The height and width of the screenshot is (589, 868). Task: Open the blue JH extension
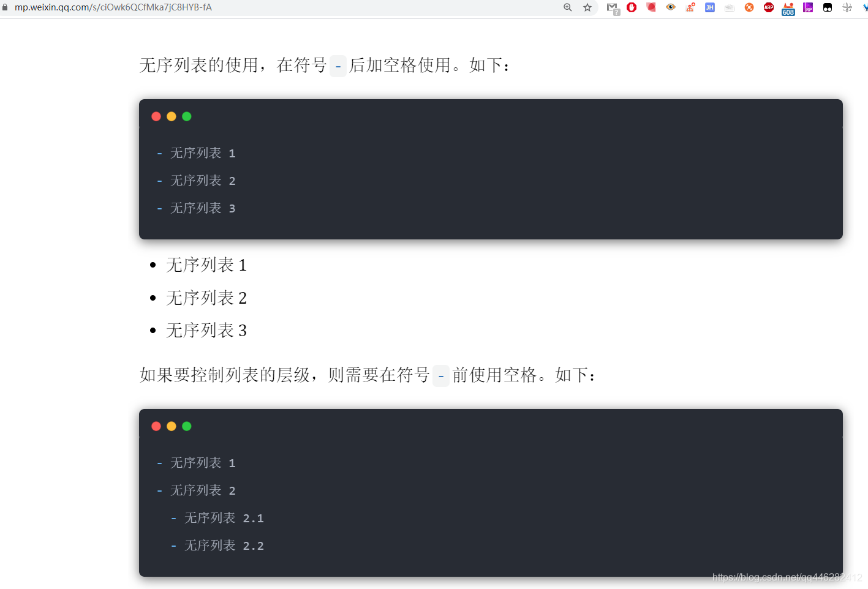click(709, 7)
